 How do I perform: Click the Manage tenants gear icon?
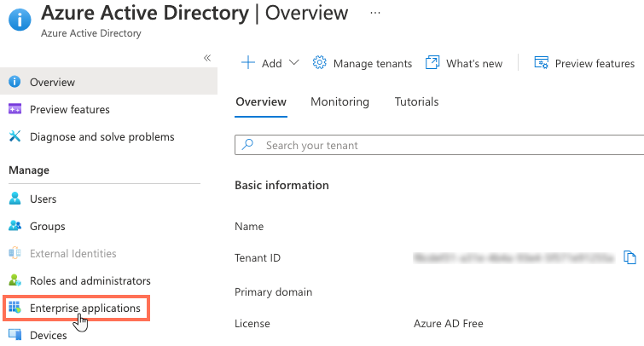click(x=319, y=63)
